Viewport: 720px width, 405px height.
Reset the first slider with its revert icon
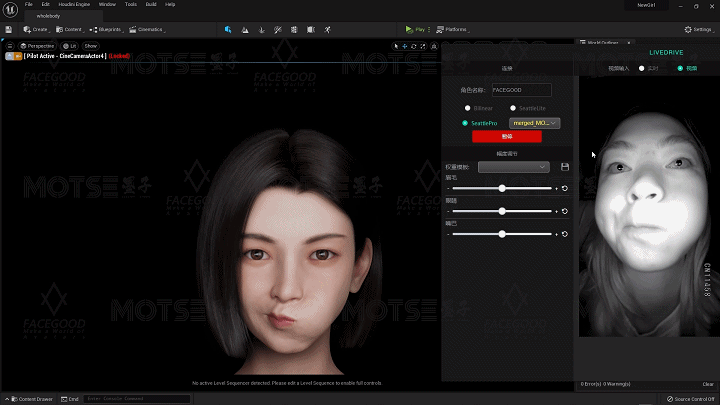coord(565,188)
